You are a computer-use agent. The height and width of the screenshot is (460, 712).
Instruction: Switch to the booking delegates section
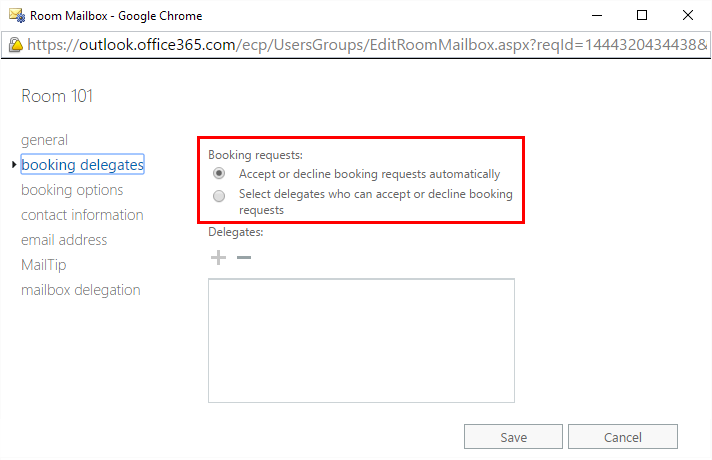tap(82, 165)
